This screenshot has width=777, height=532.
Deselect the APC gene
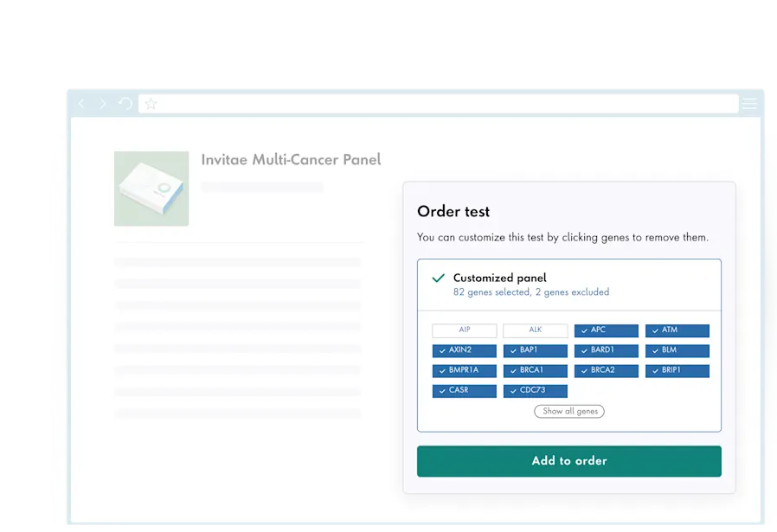tap(607, 330)
